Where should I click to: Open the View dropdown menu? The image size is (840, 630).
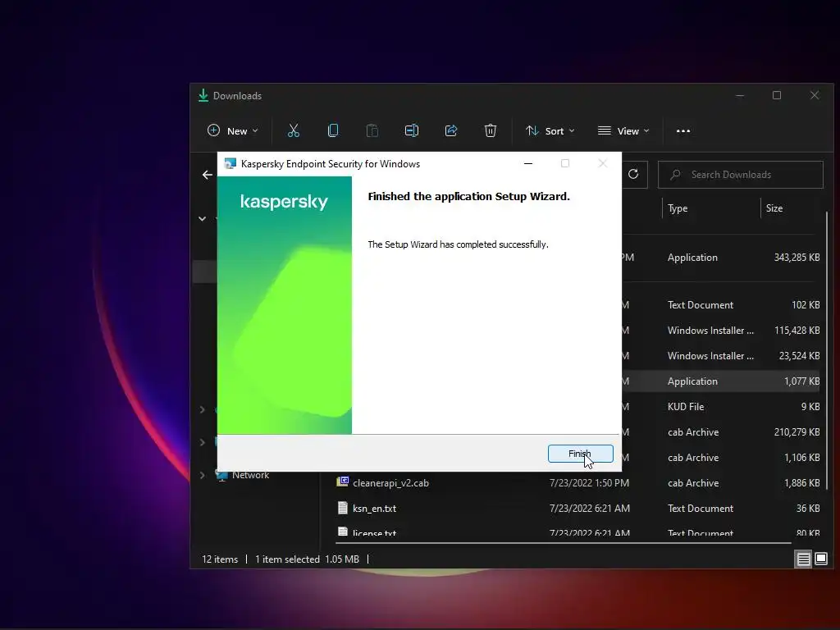pyautogui.click(x=623, y=130)
